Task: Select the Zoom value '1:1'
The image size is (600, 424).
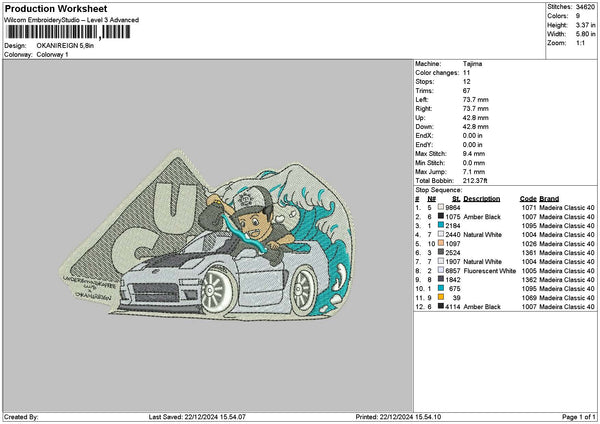Action: (580, 43)
